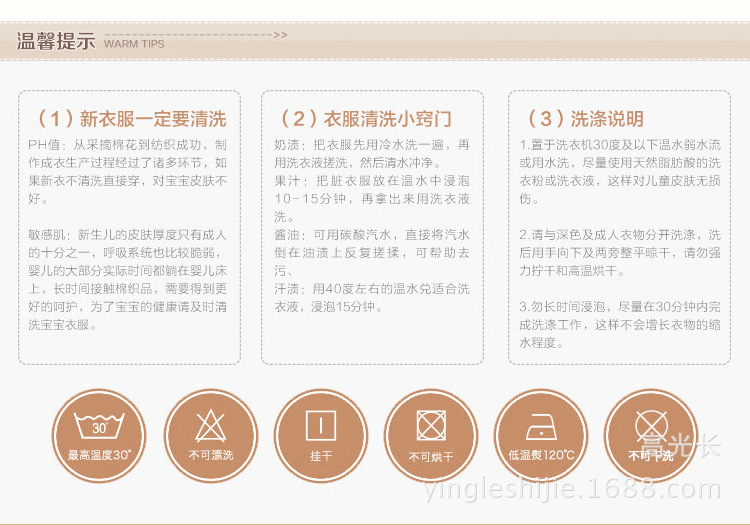This screenshot has height=525, width=750.
Task: Click the line 衣液，浸泡15分钟。
Action: tap(329, 306)
